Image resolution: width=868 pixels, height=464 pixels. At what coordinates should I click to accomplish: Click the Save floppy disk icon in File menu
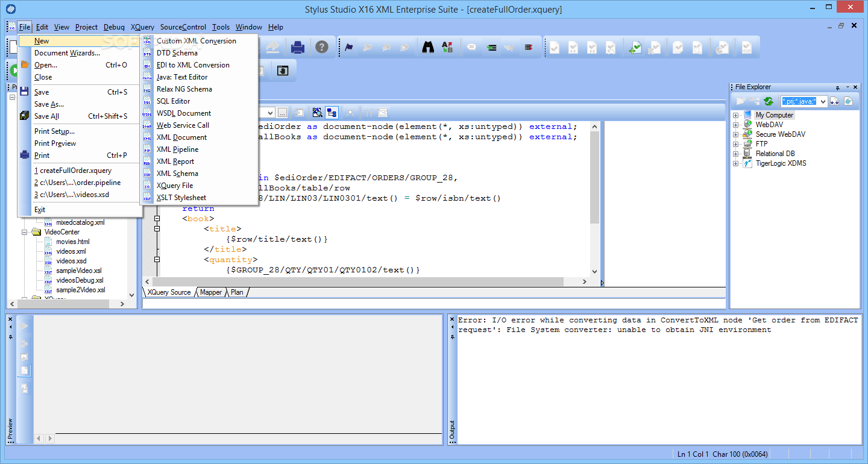[x=25, y=92]
